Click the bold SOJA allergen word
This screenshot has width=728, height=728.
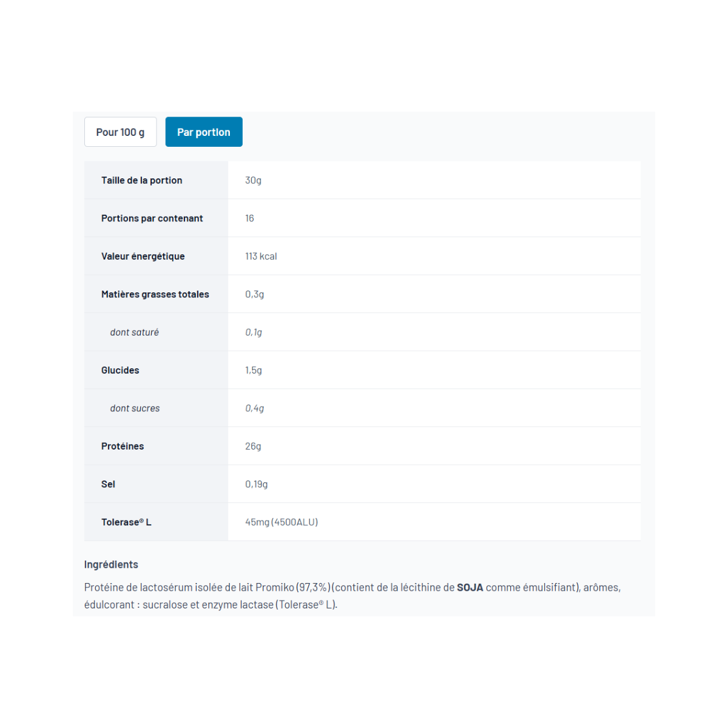click(470, 587)
